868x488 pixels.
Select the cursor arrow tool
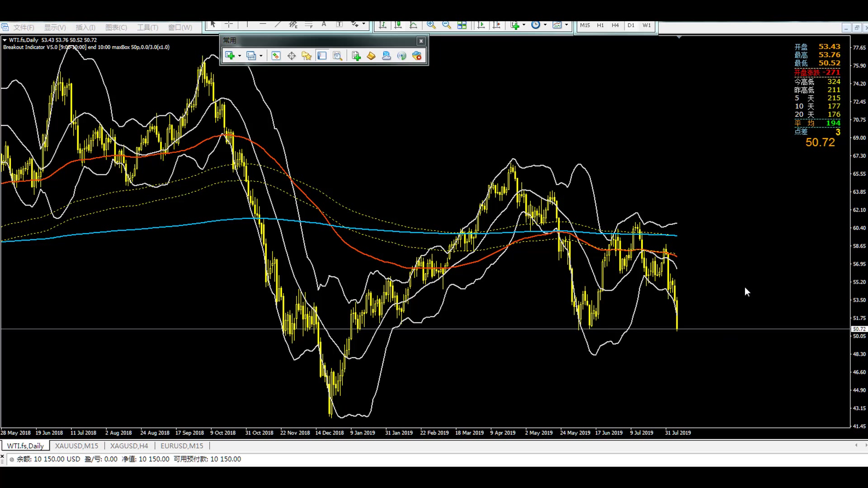tap(213, 25)
